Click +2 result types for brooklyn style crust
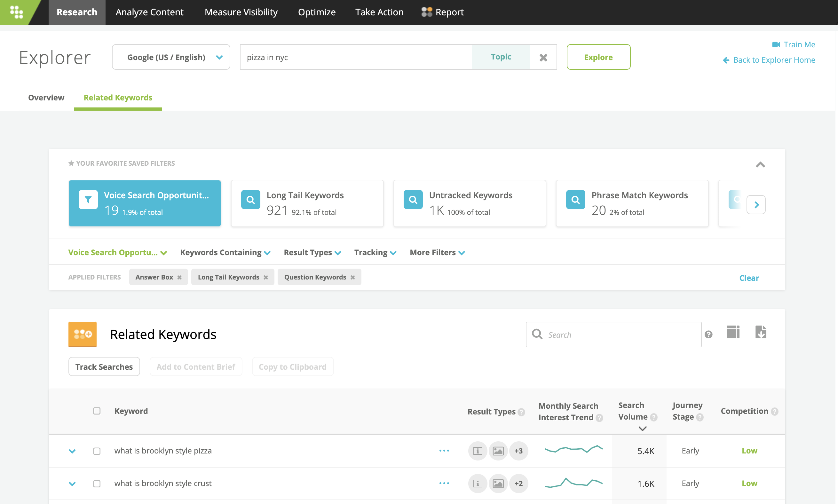 (518, 484)
